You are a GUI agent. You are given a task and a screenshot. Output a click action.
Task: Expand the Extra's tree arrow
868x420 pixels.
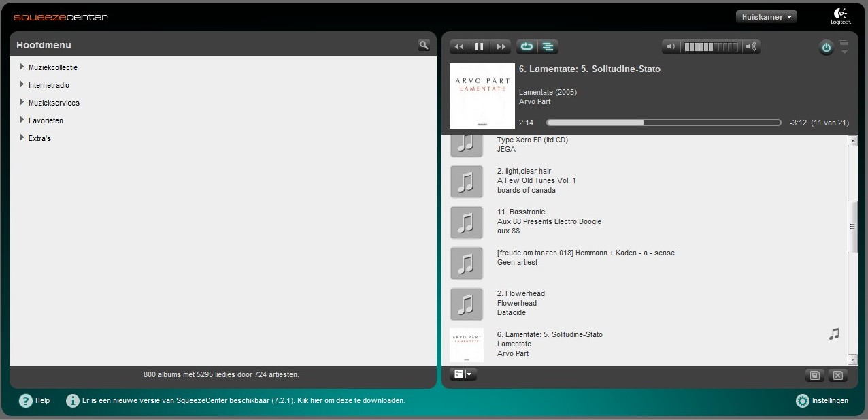pos(22,138)
